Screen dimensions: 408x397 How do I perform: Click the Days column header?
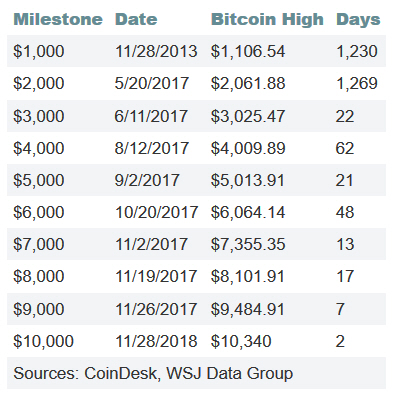coord(358,20)
